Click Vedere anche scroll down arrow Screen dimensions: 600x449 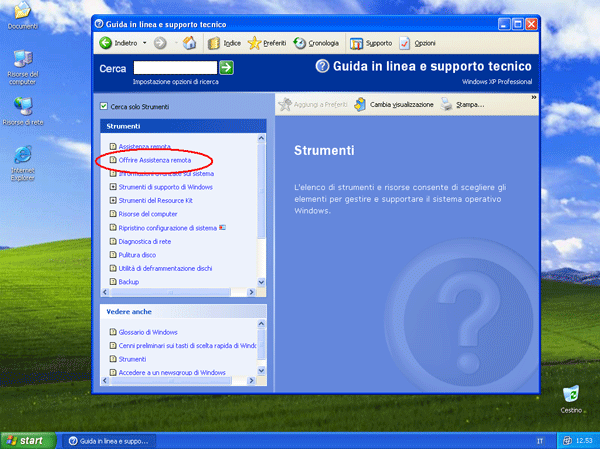pos(261,371)
